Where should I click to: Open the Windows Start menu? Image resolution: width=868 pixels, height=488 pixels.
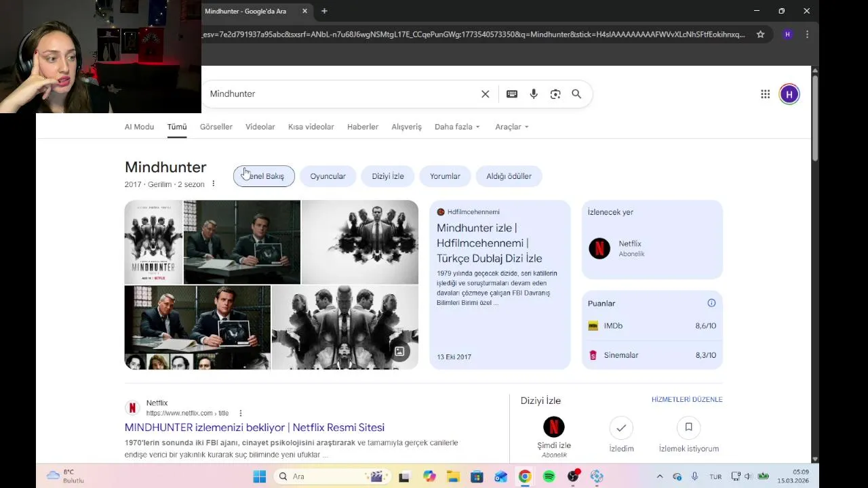pos(260,476)
